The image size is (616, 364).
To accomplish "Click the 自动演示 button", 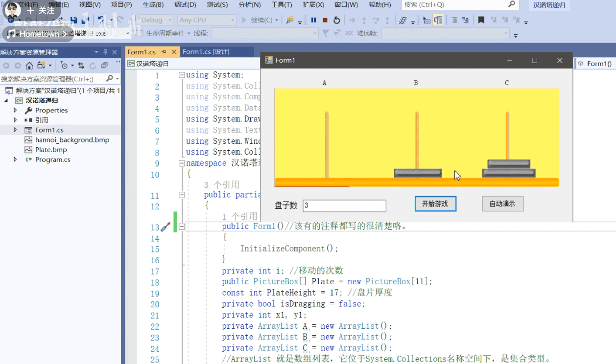I will coord(503,204).
